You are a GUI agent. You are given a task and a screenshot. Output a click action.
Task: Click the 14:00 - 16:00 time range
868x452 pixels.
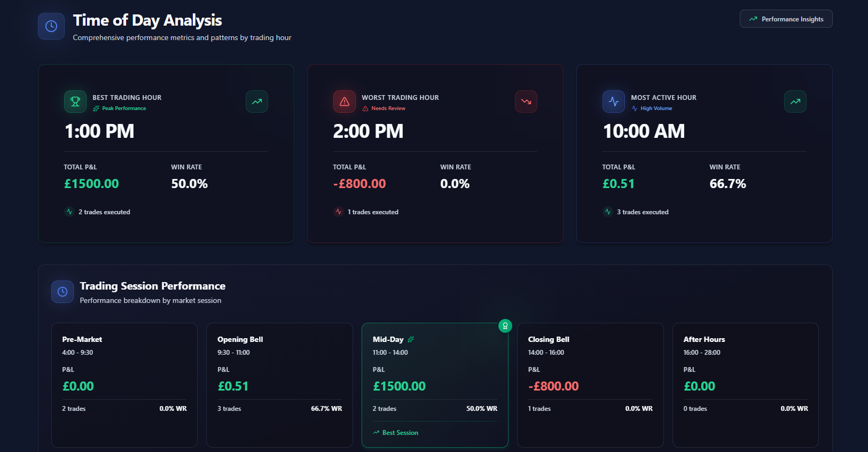tap(546, 353)
